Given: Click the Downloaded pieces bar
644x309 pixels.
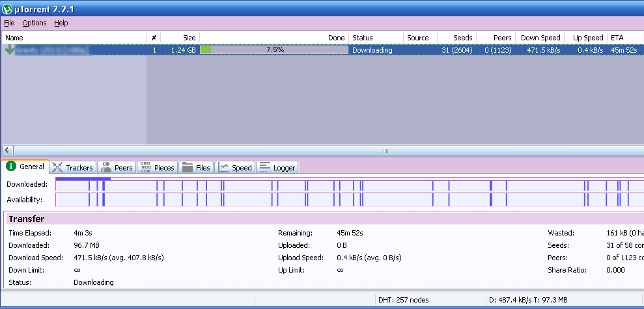Looking at the screenshot, I should [350, 184].
